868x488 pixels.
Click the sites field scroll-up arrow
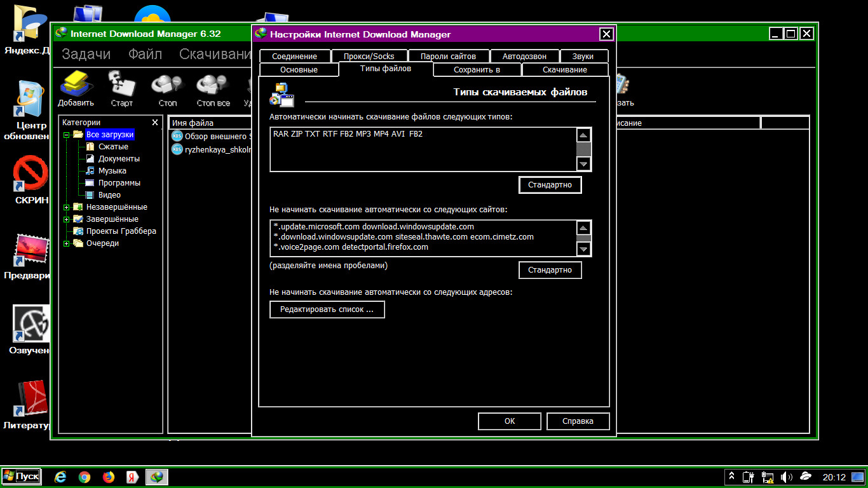click(583, 228)
